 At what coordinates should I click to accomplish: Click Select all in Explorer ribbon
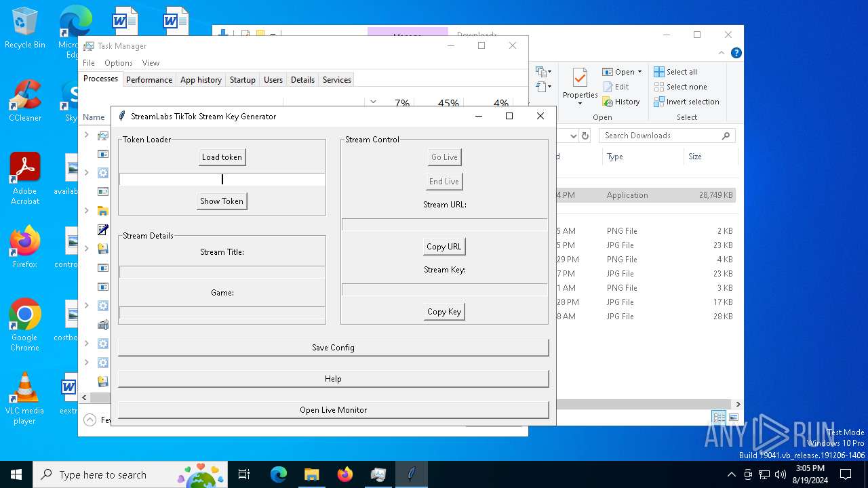[675, 72]
